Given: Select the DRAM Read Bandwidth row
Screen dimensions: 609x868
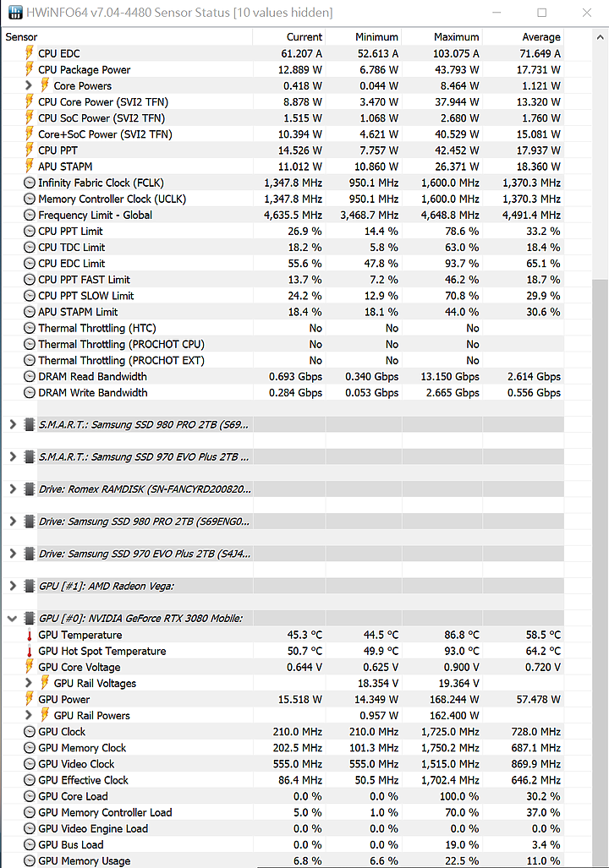Looking at the screenshot, I should tap(283, 376).
